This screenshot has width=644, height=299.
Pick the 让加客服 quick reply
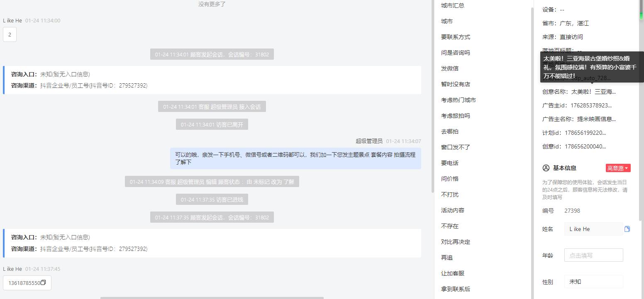click(452, 273)
